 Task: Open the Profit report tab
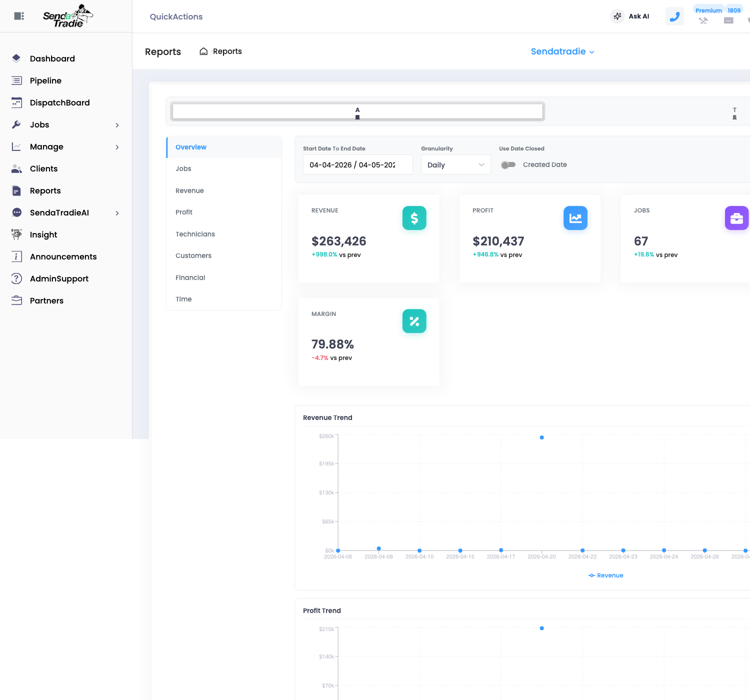click(x=224, y=212)
